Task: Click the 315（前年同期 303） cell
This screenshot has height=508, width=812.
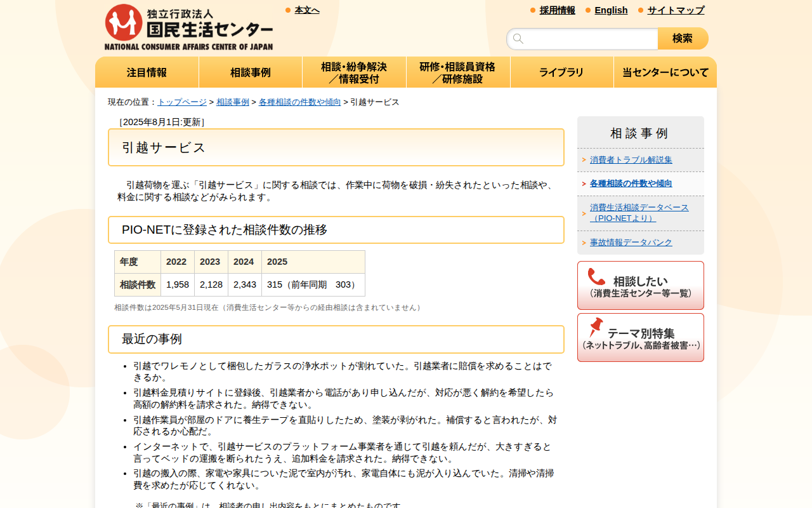Action: (313, 285)
